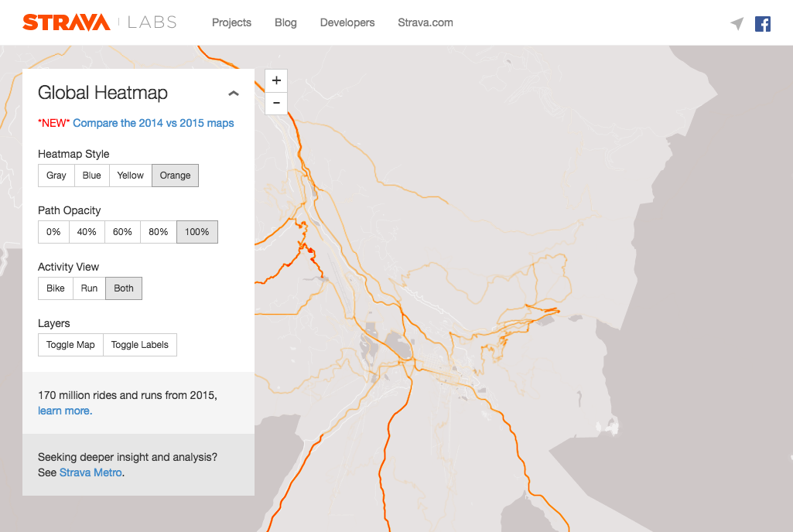
Task: Select Orange heatmap style
Action: [x=175, y=176]
